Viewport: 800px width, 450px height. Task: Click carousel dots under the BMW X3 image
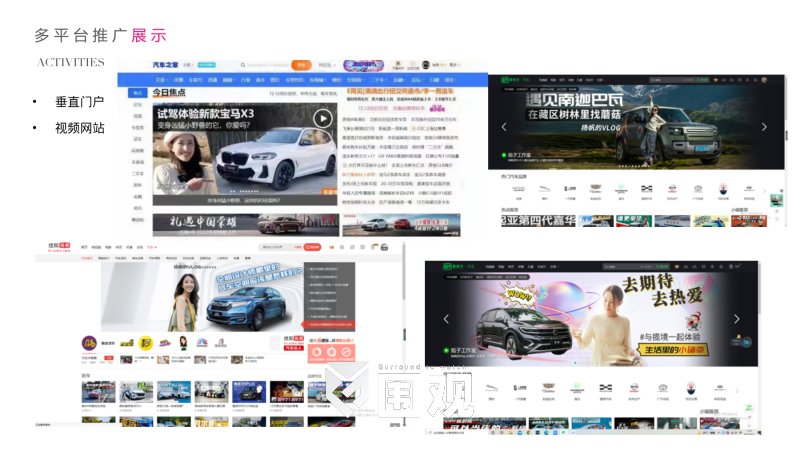point(245,190)
